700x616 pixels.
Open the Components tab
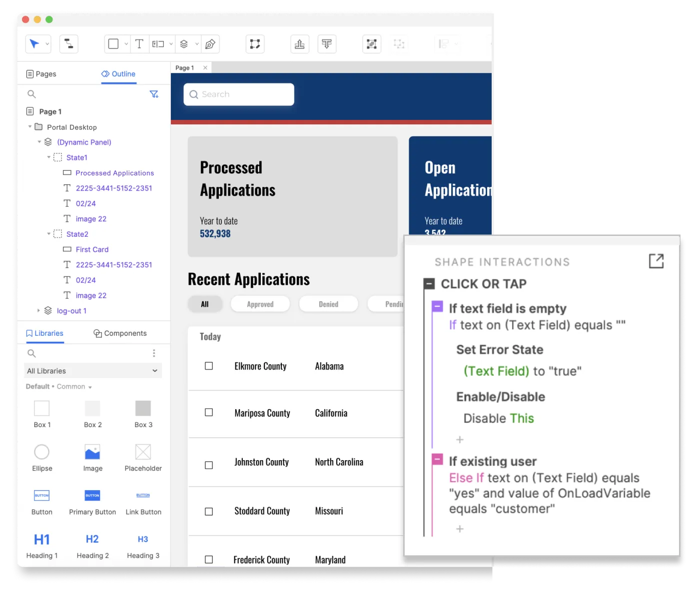[120, 333]
